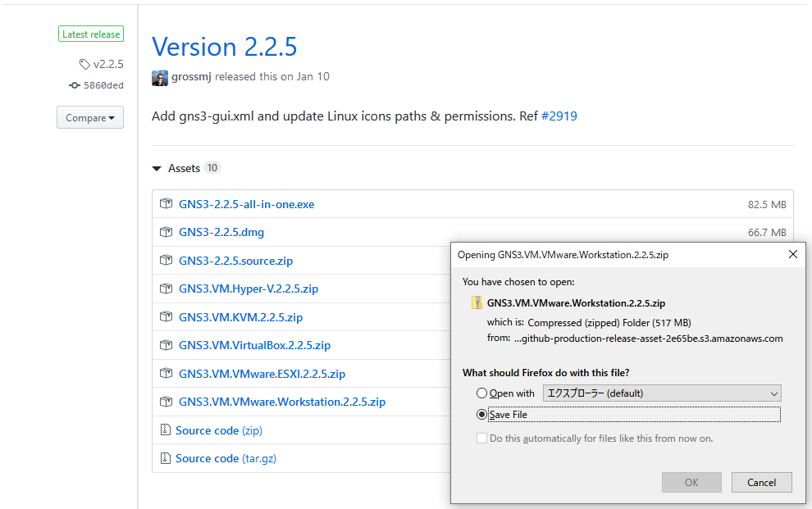Download GNS3.VM.VirtualBox.2.2.5.zip
The image size is (812, 509).
coord(255,345)
